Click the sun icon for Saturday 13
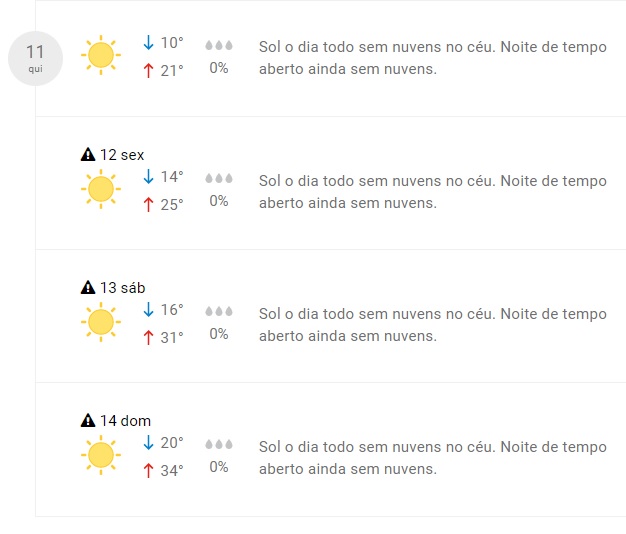 pos(100,322)
